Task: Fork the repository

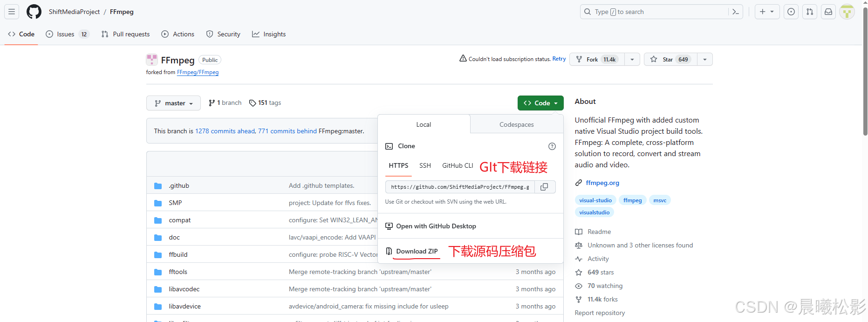Action: point(597,59)
